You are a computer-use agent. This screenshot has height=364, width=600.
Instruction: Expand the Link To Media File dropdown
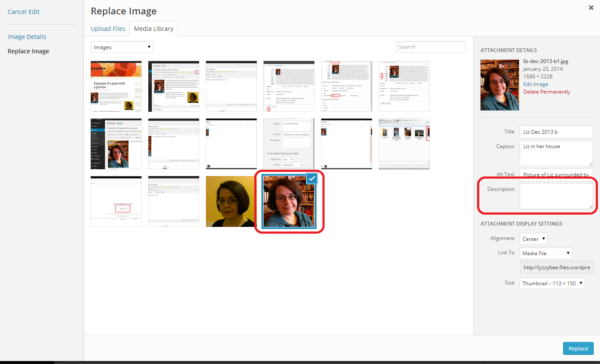546,253
